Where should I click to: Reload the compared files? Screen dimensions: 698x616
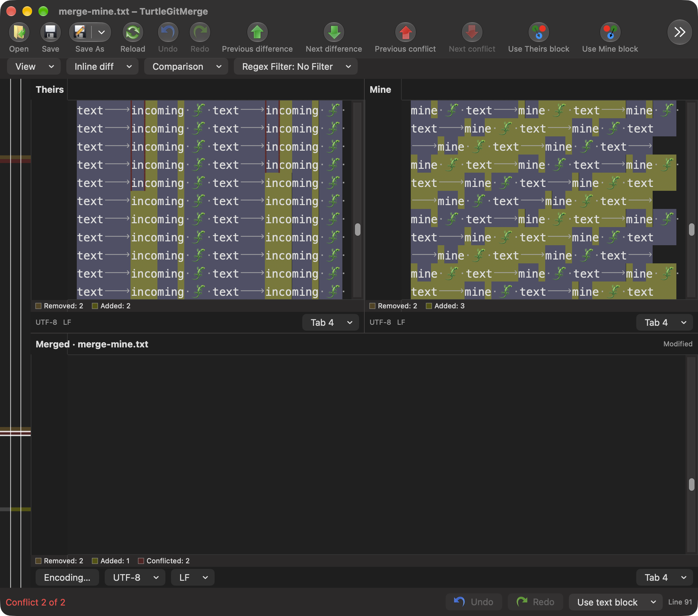click(133, 32)
